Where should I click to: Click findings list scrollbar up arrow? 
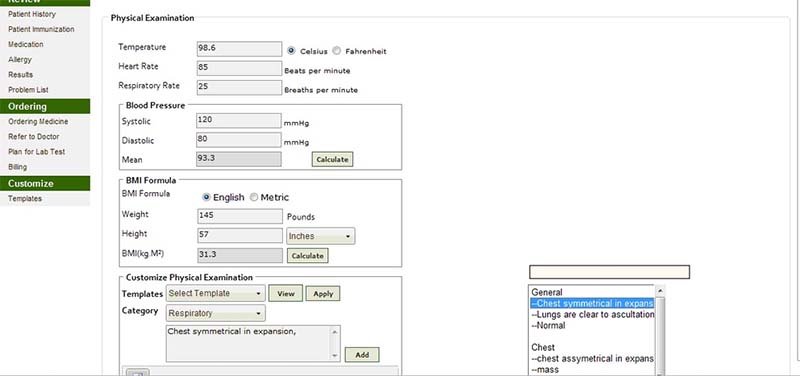[x=660, y=290]
